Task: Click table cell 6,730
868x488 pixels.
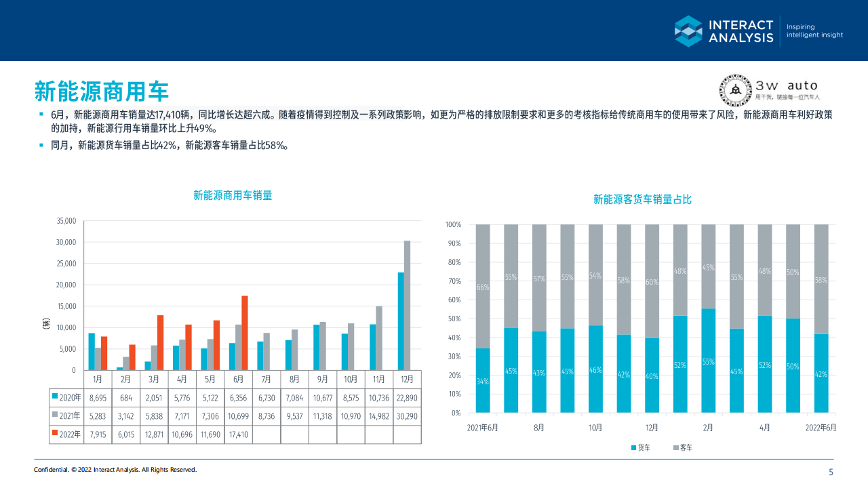Action: [x=266, y=397]
